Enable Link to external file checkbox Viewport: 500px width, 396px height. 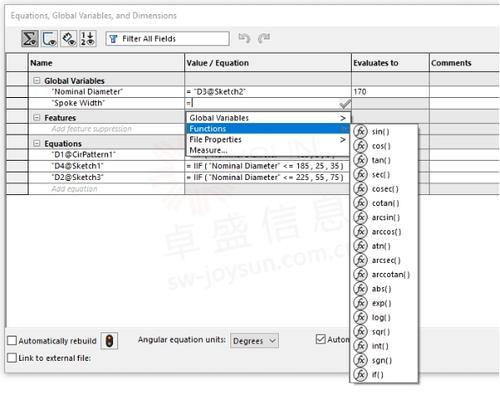12,358
